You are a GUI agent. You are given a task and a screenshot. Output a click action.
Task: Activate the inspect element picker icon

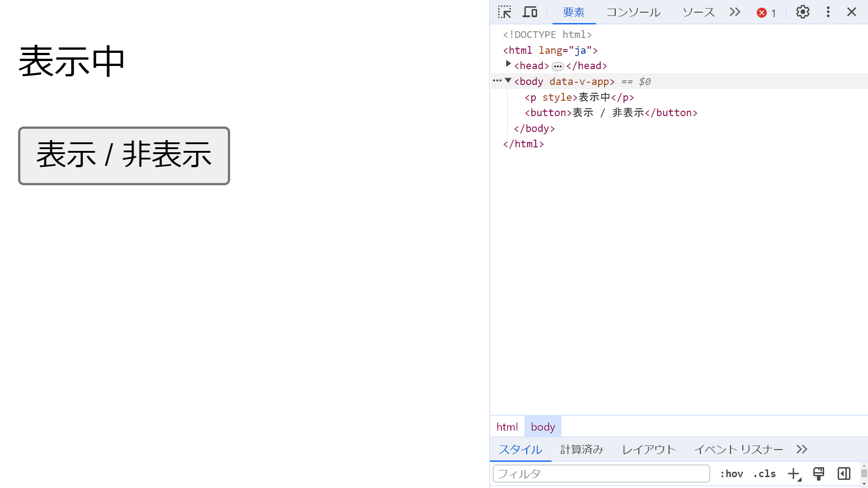coord(505,12)
